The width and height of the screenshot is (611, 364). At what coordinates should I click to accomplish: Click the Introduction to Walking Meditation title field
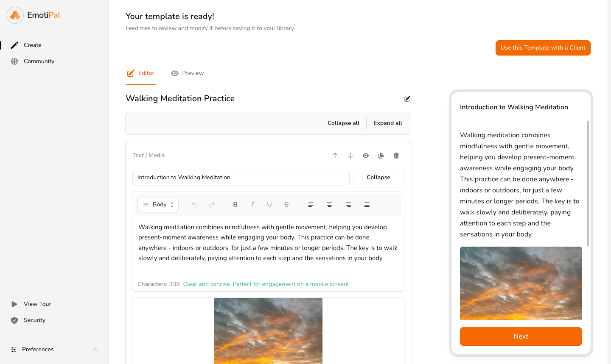241,178
